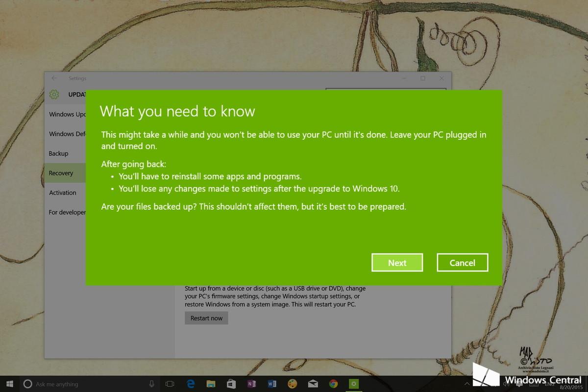
Task: Activate the Cortana microphone icon
Action: (151, 384)
